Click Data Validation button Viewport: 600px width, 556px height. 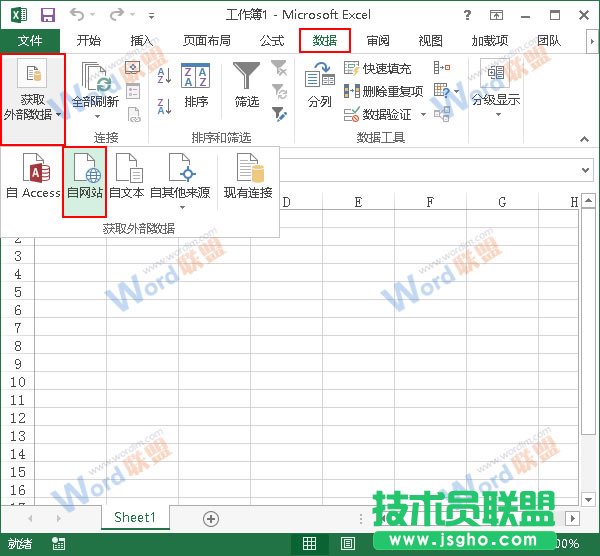[x=377, y=114]
